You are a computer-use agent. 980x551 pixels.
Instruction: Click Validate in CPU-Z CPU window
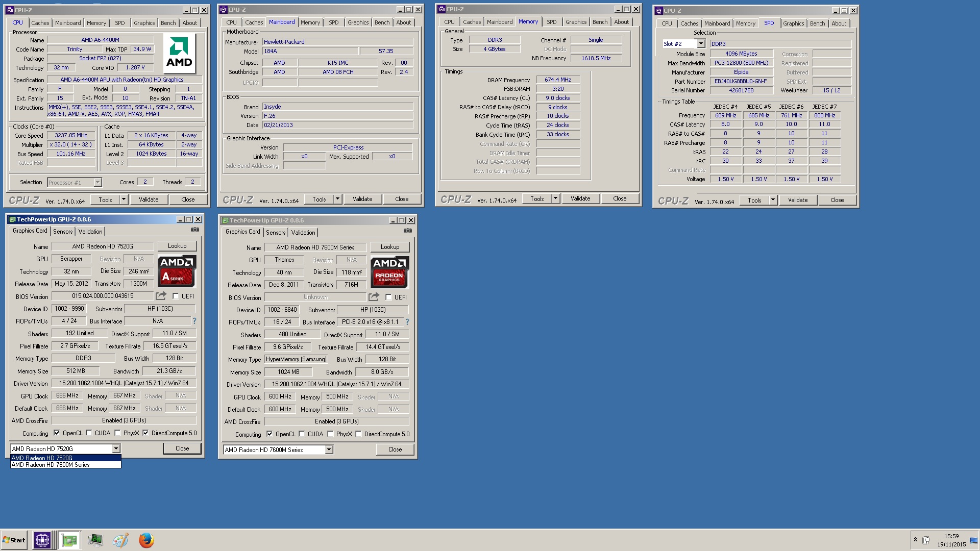[149, 199]
